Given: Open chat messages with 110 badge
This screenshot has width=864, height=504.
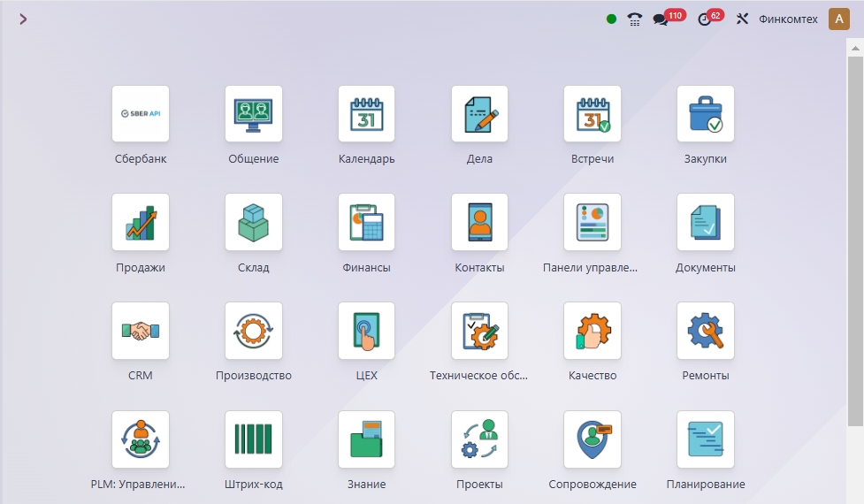Looking at the screenshot, I should pos(661,19).
